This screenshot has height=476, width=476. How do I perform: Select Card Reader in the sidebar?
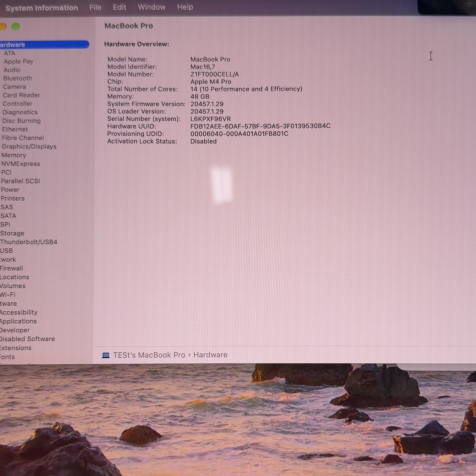click(21, 95)
